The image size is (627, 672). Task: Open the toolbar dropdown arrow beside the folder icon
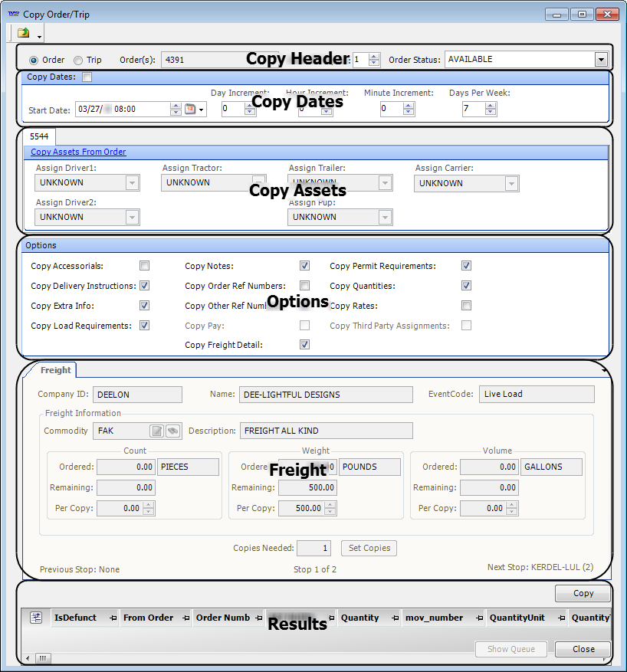click(39, 37)
